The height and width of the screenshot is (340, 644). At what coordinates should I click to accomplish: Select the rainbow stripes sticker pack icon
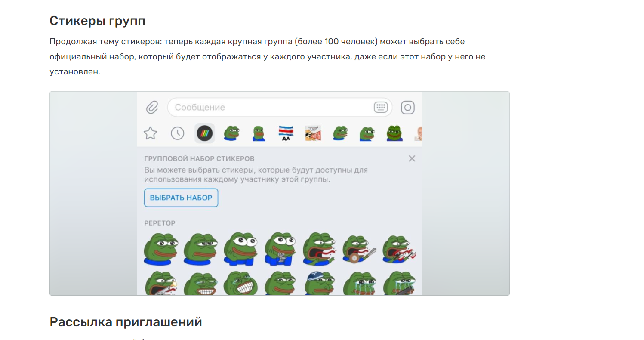click(205, 133)
